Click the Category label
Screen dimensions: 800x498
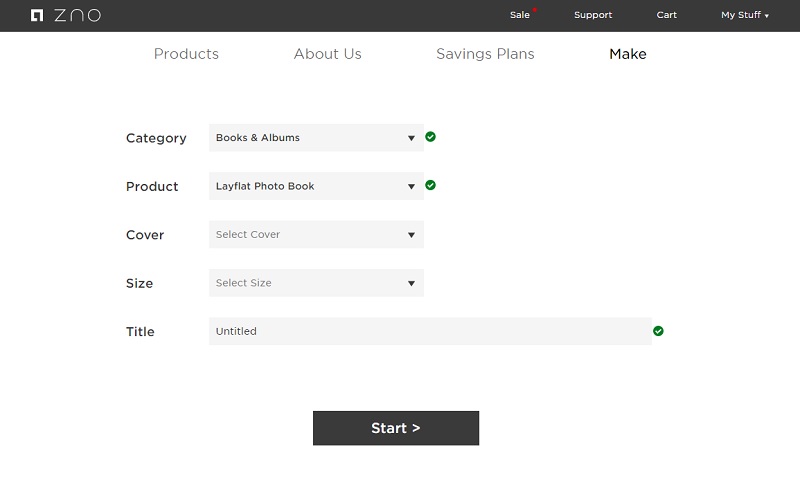pyautogui.click(x=156, y=138)
